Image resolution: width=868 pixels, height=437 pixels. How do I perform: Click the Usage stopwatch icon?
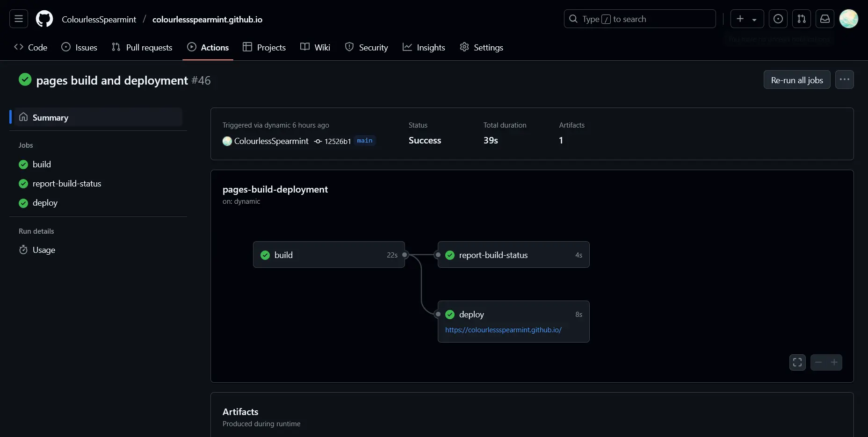pos(23,250)
